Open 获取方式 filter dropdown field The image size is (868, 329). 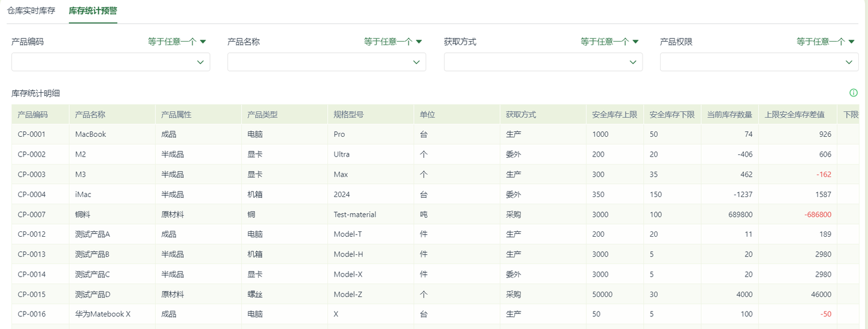pyautogui.click(x=543, y=62)
